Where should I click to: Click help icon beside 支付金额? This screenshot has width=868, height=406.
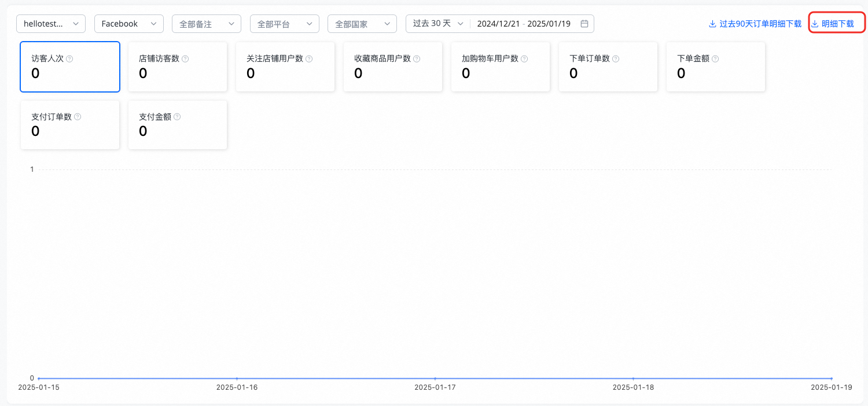177,117
